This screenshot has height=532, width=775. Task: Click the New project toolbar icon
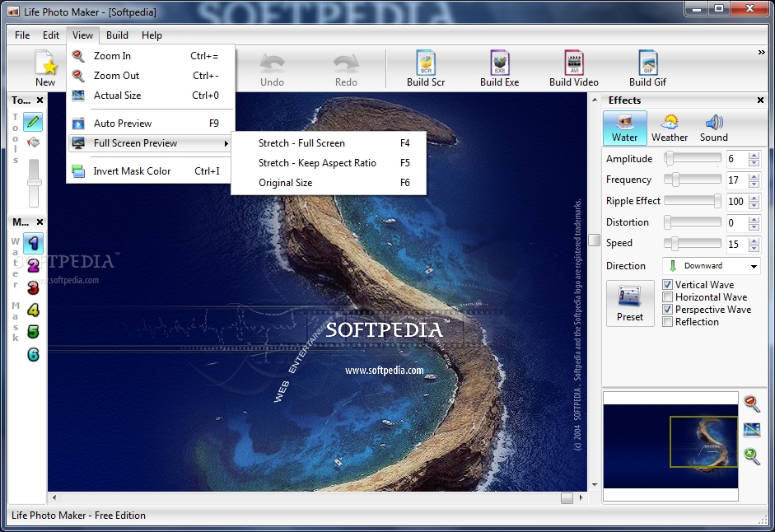click(45, 68)
